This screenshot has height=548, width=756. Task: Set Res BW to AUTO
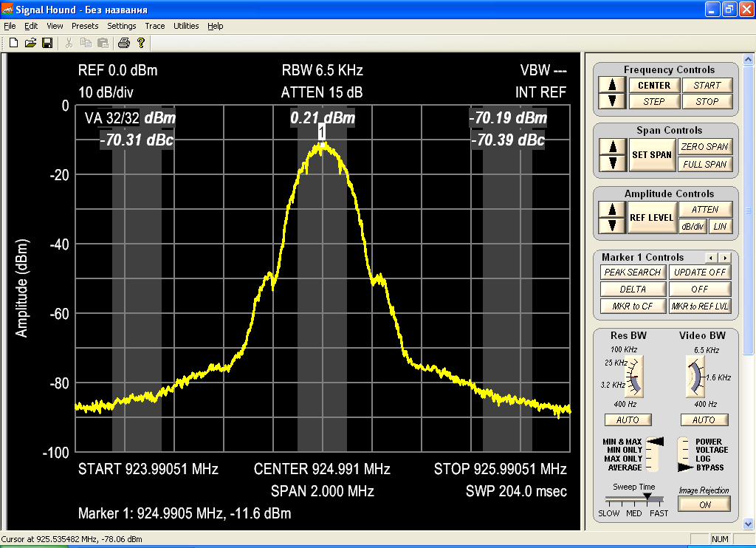click(628, 420)
